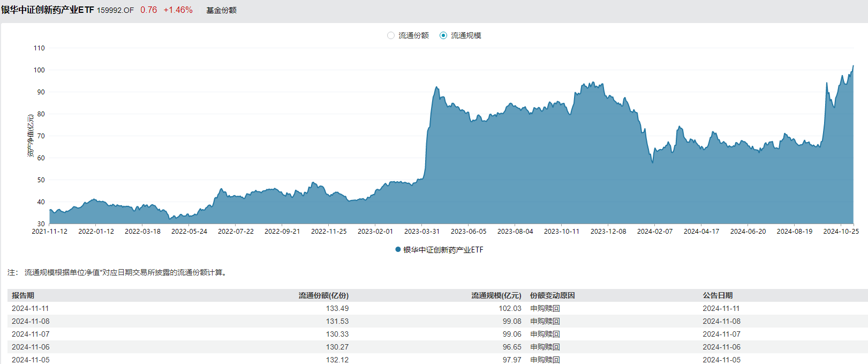Toggle the 银华中证创新药产业ETF legend marker below chart
The image size is (868, 364).
click(398, 249)
